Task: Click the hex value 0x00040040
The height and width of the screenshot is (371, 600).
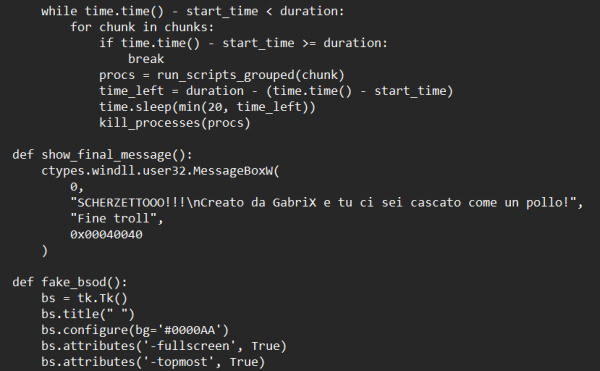Action: (x=106, y=234)
